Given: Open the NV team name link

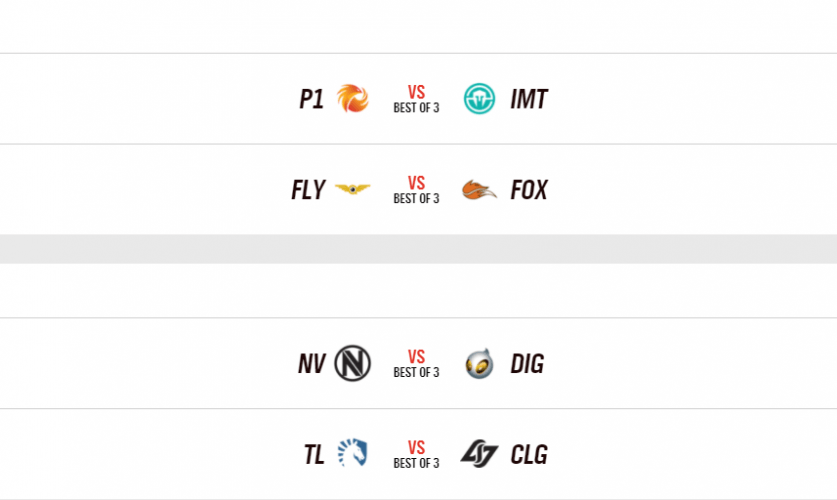Looking at the screenshot, I should click(x=312, y=363).
